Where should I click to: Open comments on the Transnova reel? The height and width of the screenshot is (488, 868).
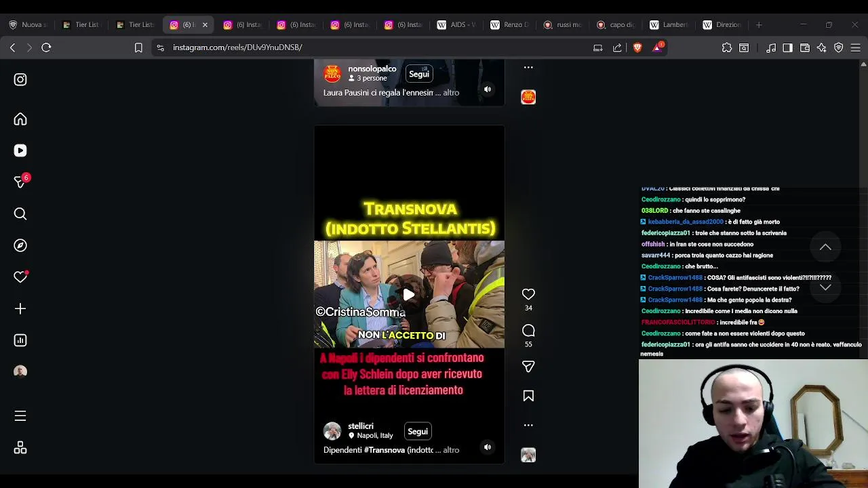point(528,331)
